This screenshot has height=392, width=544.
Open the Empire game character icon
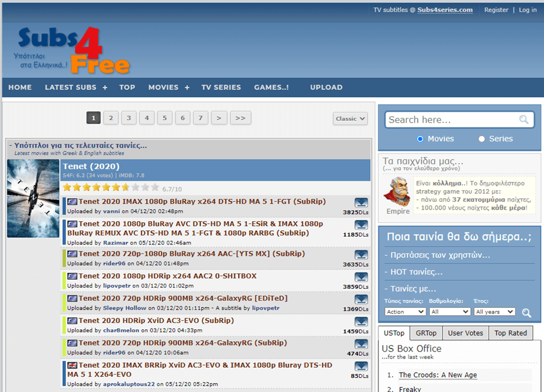397,191
